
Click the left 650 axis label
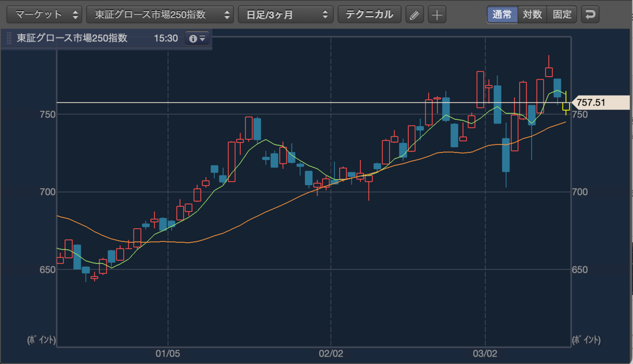[x=47, y=270]
